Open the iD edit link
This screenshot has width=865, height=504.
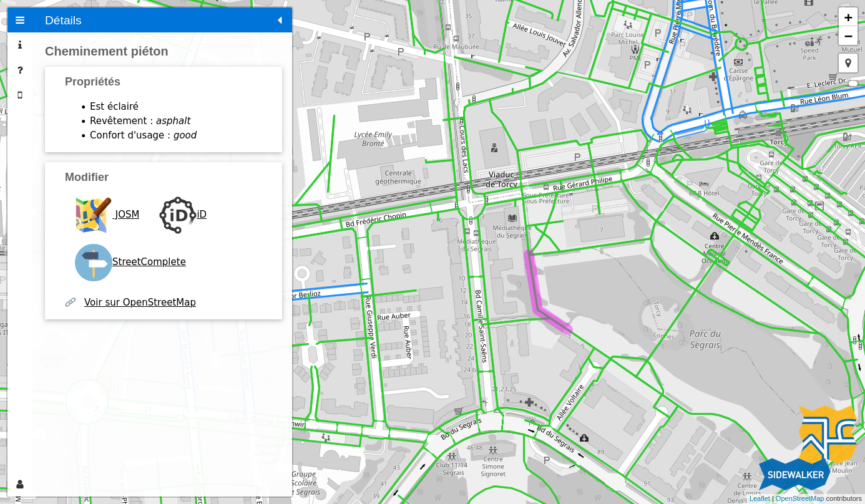tap(202, 215)
